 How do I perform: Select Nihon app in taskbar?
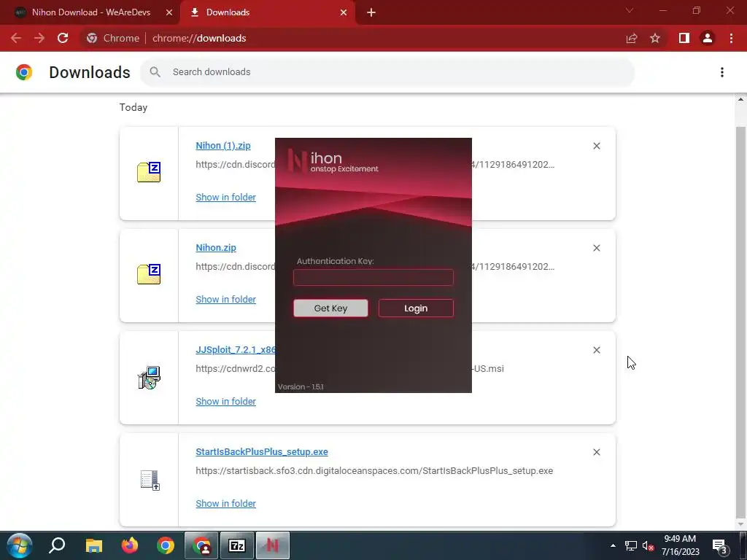pyautogui.click(x=273, y=545)
